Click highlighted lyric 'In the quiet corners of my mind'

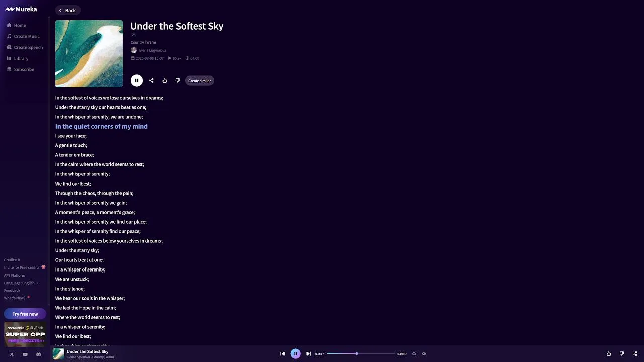tap(102, 126)
